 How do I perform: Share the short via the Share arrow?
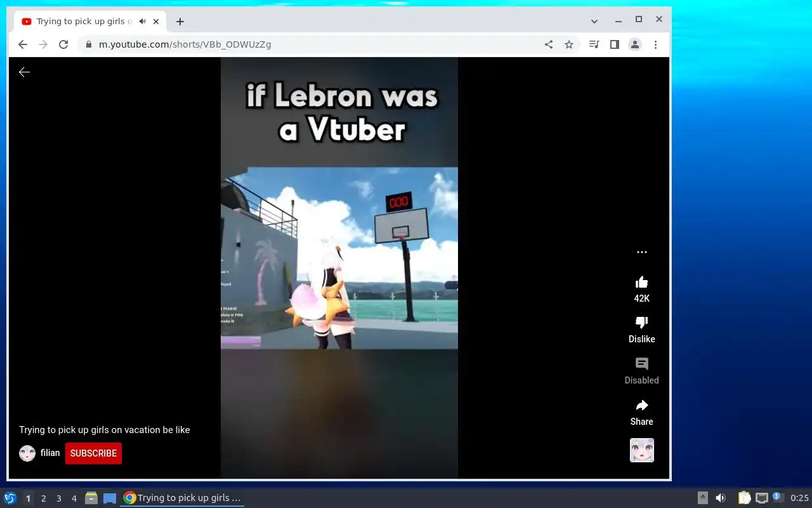(x=641, y=405)
